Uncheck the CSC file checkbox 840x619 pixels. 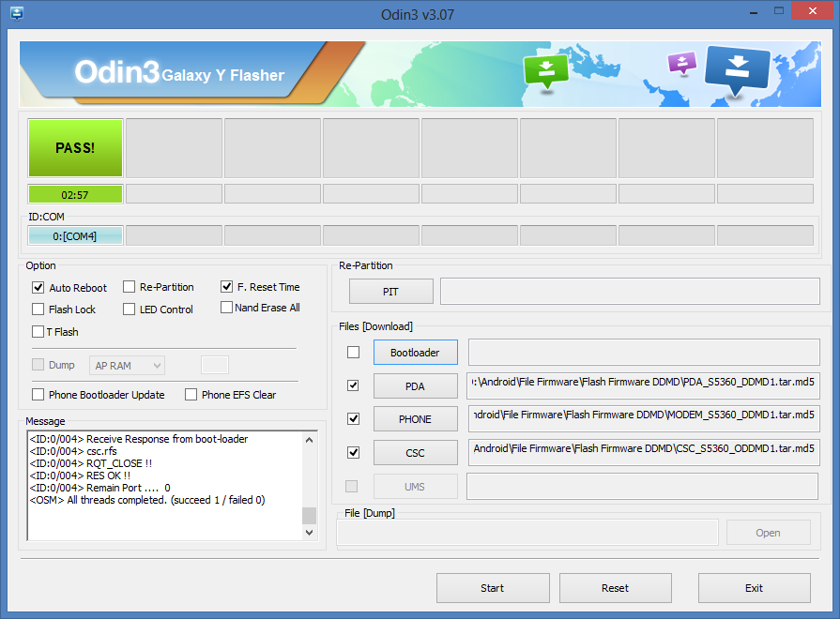point(353,452)
